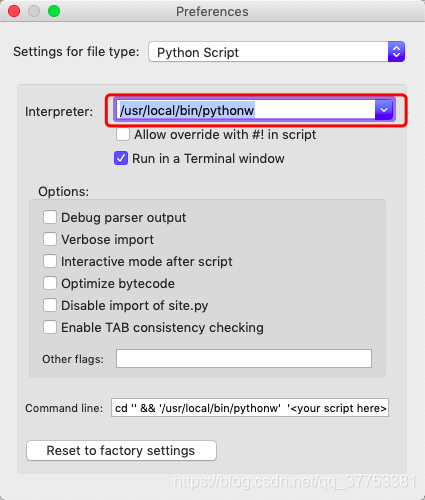
Task: Click the Command line label
Action: (x=64, y=408)
